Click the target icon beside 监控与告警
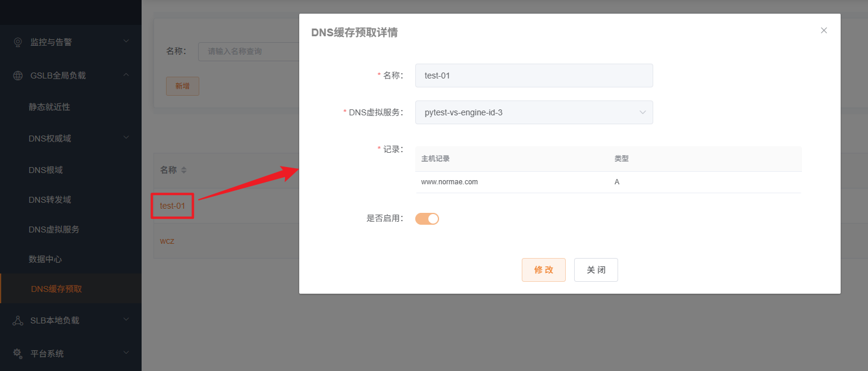 (18, 42)
